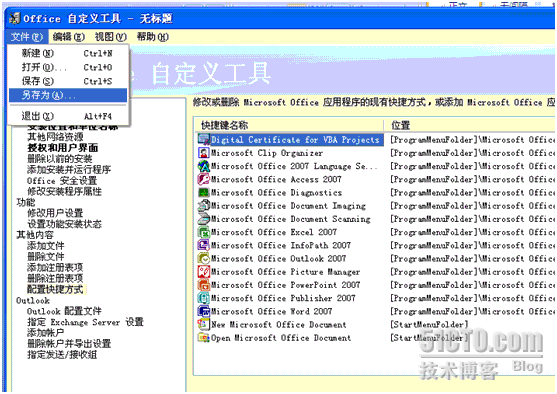Click the Microsoft Office InfoPath 2007 icon

tap(204, 245)
